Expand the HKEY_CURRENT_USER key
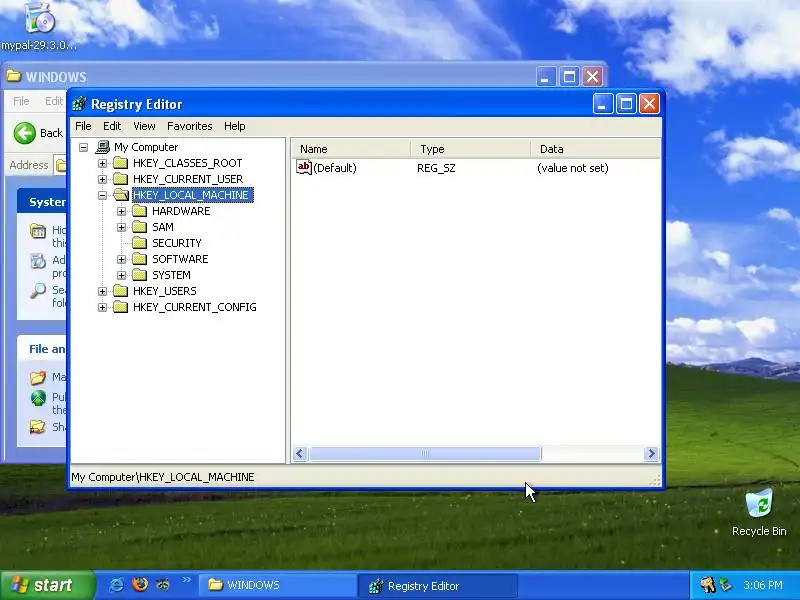 tap(103, 179)
